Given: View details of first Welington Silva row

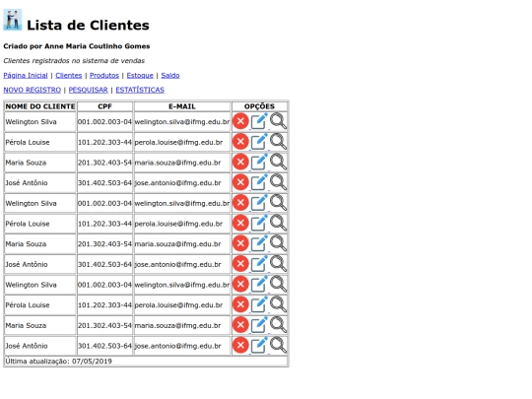Looking at the screenshot, I should pyautogui.click(x=278, y=121).
